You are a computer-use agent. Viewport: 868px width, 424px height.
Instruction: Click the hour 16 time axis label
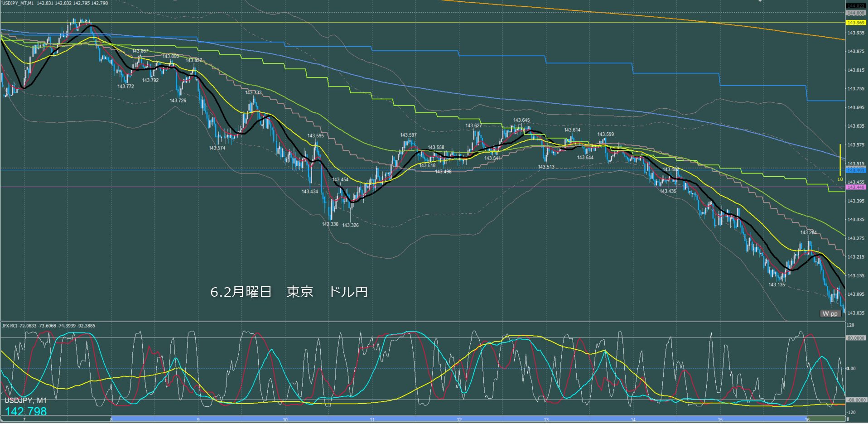pyautogui.click(x=807, y=420)
